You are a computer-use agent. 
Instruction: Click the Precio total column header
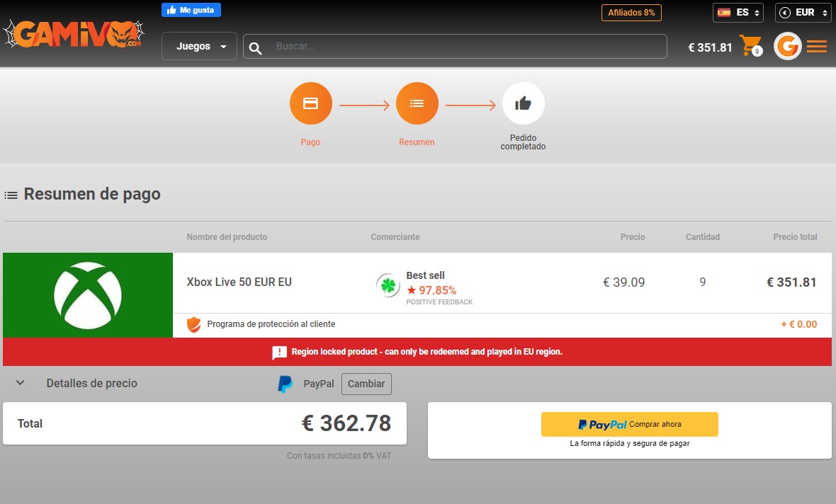coord(795,237)
